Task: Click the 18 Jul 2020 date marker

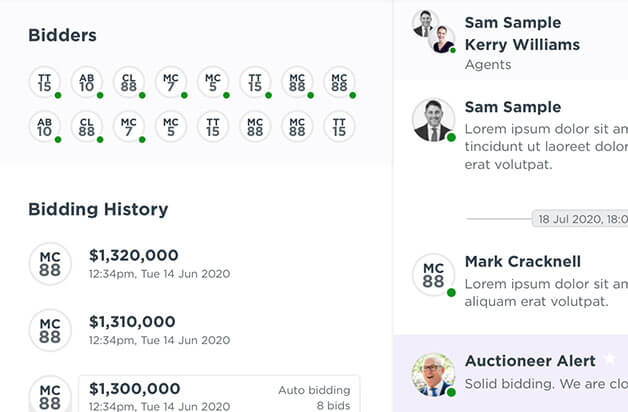Action: click(x=580, y=219)
